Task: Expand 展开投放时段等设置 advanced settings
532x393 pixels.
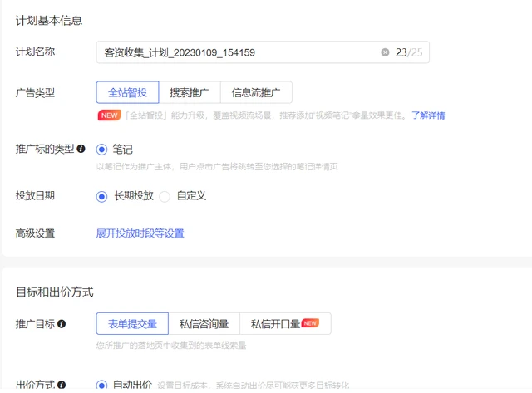Action: click(140, 233)
